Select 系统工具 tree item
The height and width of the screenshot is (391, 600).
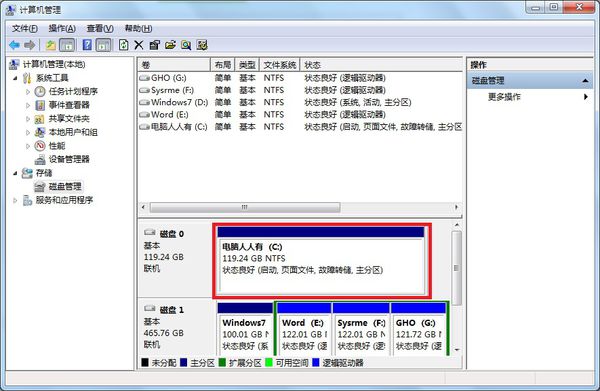pyautogui.click(x=52, y=78)
